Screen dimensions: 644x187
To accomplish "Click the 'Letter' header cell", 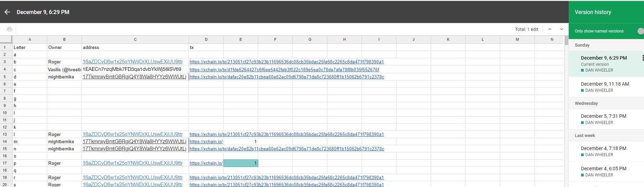I will [30, 47].
